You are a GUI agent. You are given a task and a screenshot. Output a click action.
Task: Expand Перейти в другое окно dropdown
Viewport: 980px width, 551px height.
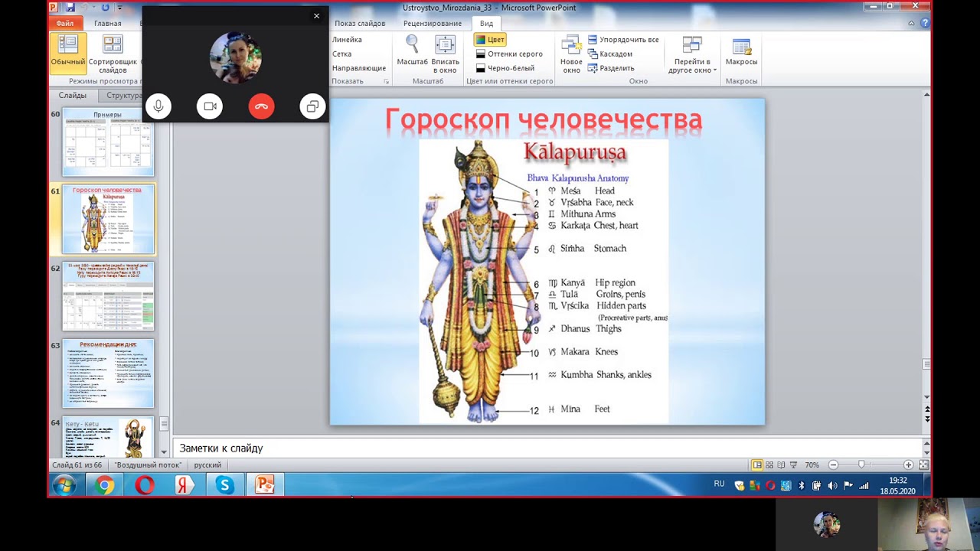point(692,54)
